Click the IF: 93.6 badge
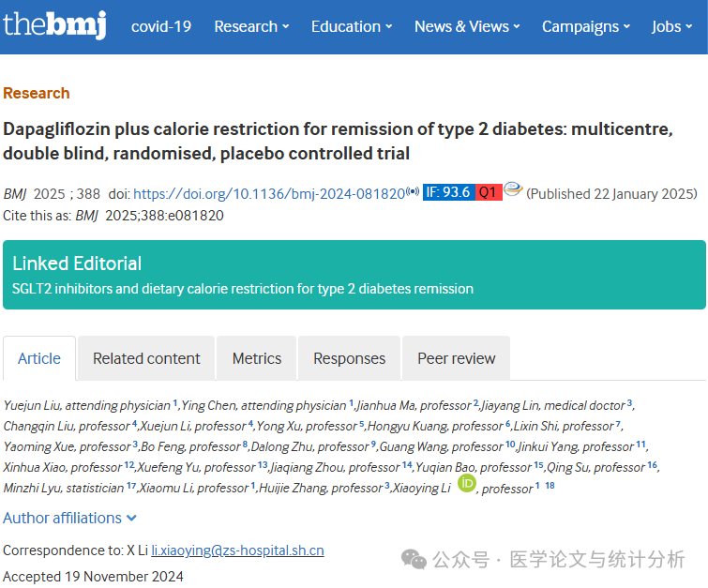Image resolution: width=708 pixels, height=588 pixels. (x=447, y=193)
